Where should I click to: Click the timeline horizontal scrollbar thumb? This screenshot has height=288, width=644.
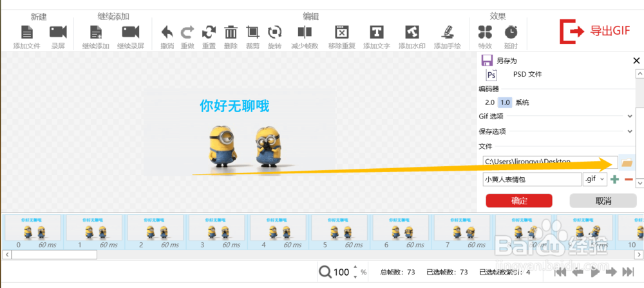click(x=54, y=254)
